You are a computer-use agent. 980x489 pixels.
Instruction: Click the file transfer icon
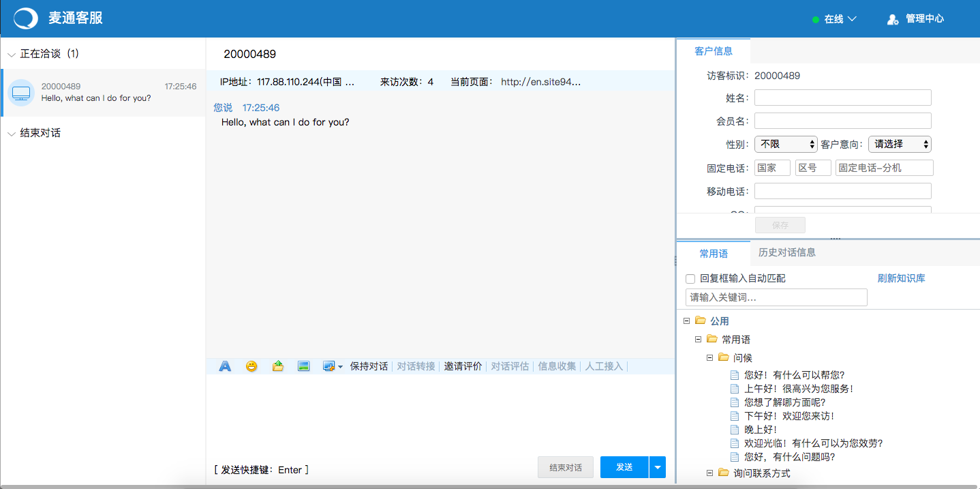tap(277, 366)
